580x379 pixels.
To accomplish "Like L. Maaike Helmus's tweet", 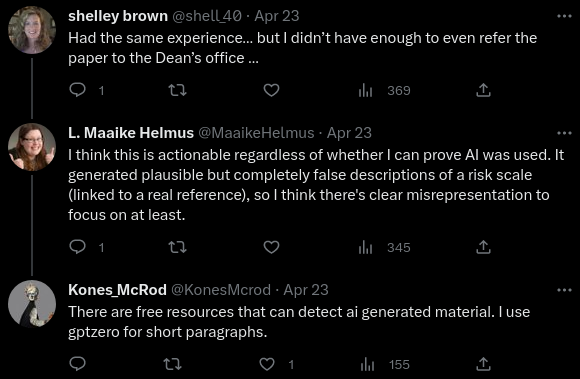I will coord(271,247).
